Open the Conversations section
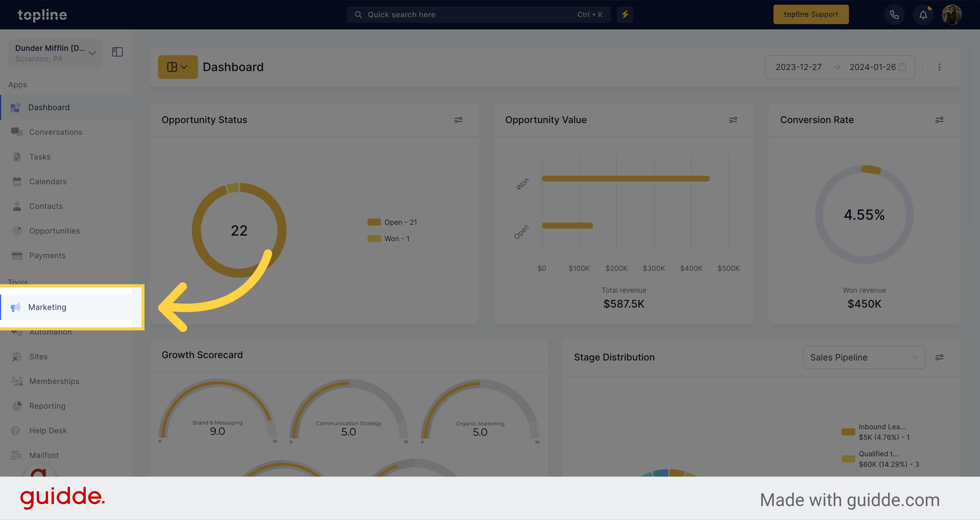This screenshot has width=980, height=520. coord(56,132)
